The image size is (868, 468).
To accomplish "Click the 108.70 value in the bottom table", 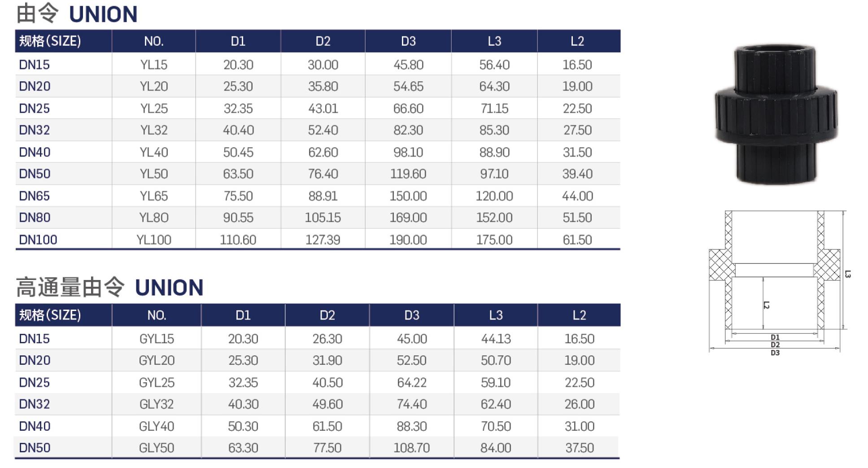I will tap(411, 448).
